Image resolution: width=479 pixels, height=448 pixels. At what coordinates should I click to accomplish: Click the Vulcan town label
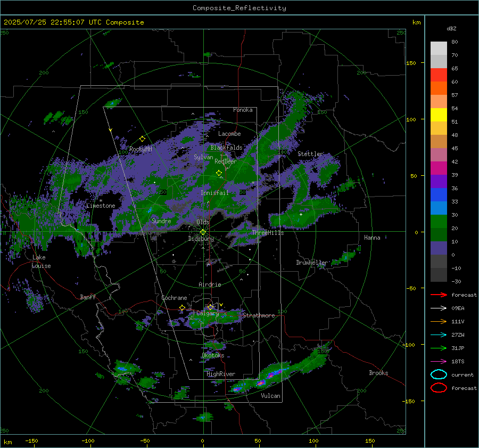270,396
